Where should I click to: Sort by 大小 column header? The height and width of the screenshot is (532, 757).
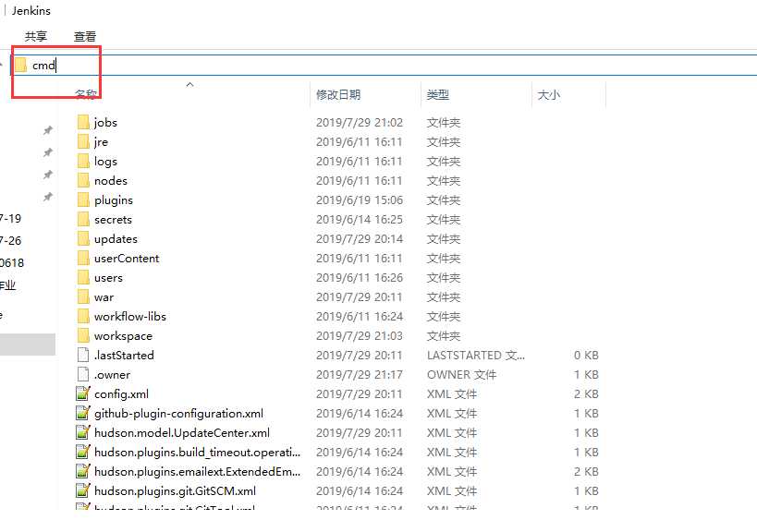click(549, 94)
